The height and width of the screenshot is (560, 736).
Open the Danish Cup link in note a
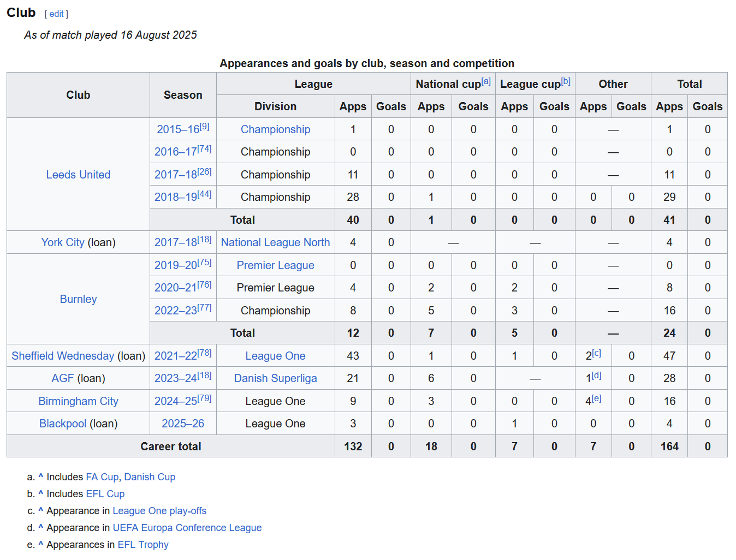click(150, 477)
